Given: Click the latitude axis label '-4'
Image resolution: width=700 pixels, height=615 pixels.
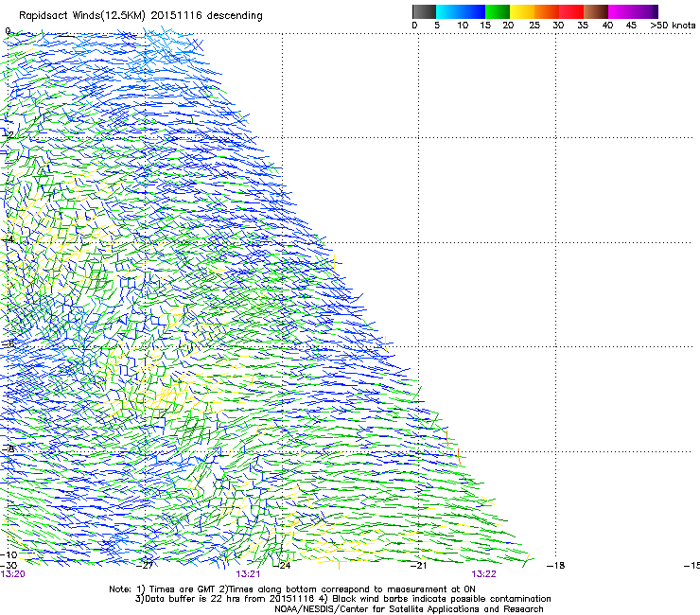Looking at the screenshot, I should (x=9, y=239).
